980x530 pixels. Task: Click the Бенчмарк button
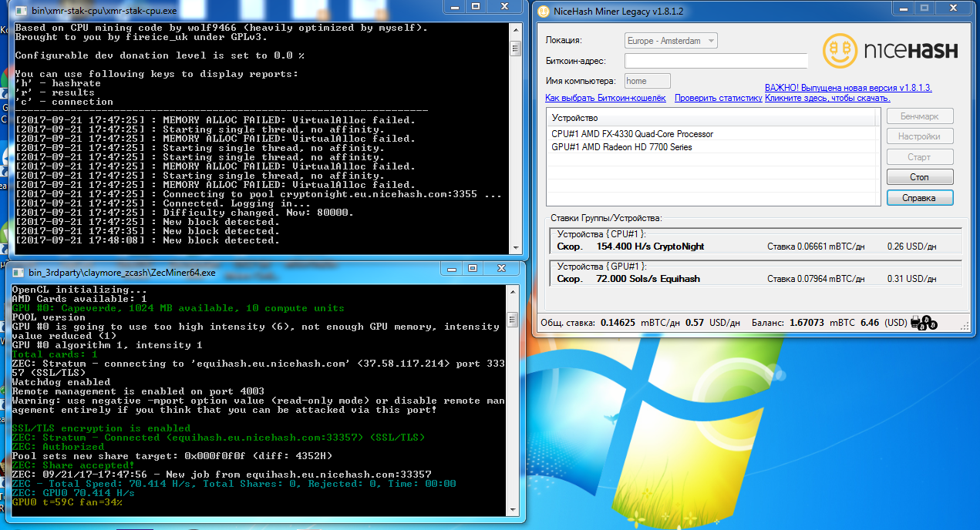[919, 116]
